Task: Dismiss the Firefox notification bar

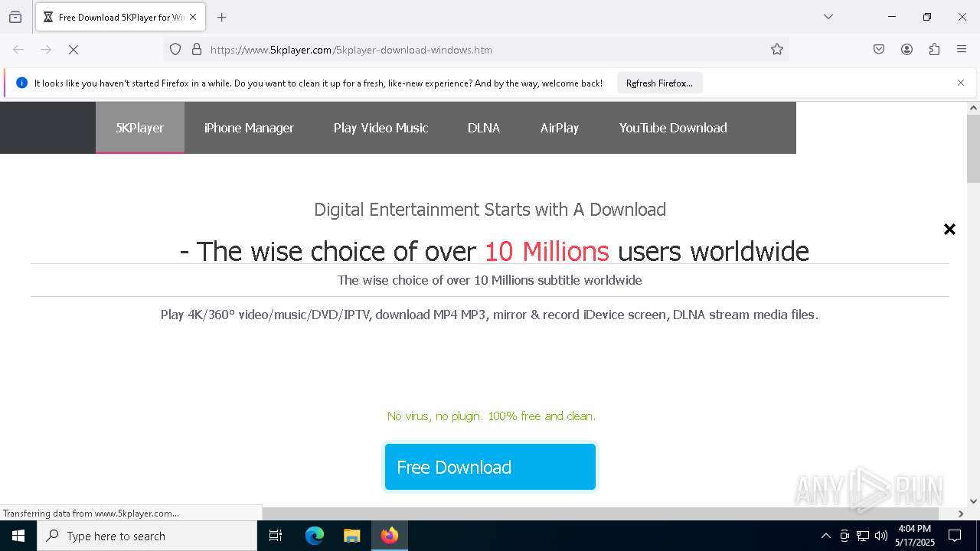Action: pyautogui.click(x=961, y=83)
